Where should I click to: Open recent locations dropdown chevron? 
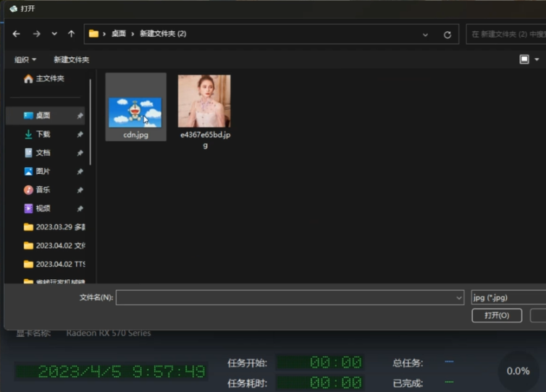(54, 34)
